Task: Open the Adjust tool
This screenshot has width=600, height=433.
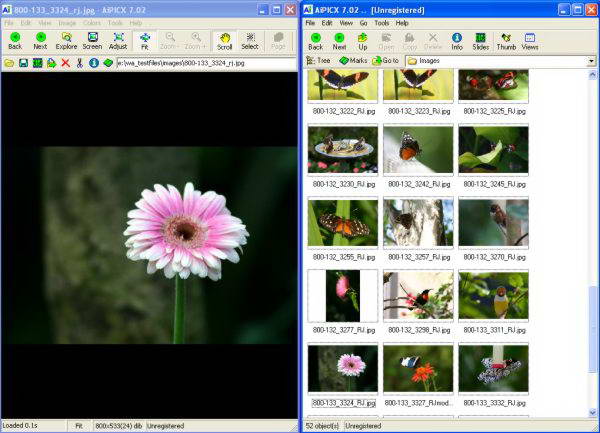Action: (118, 41)
